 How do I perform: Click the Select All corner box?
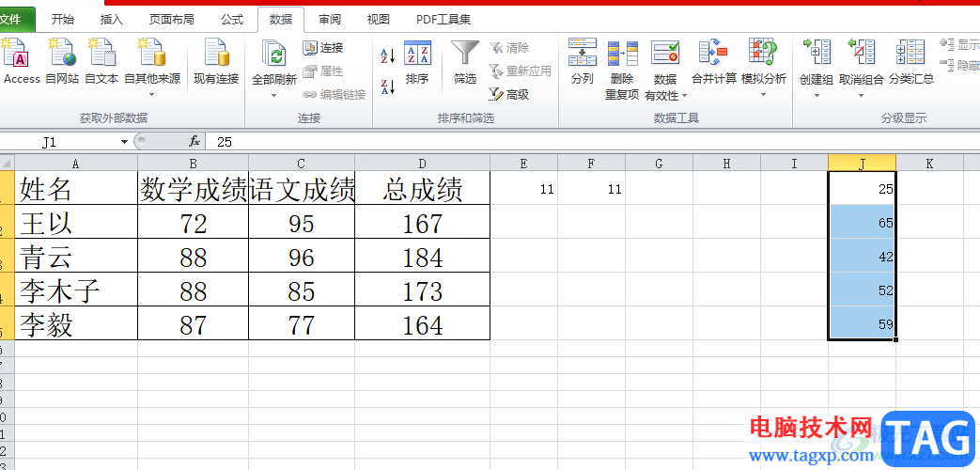point(7,164)
